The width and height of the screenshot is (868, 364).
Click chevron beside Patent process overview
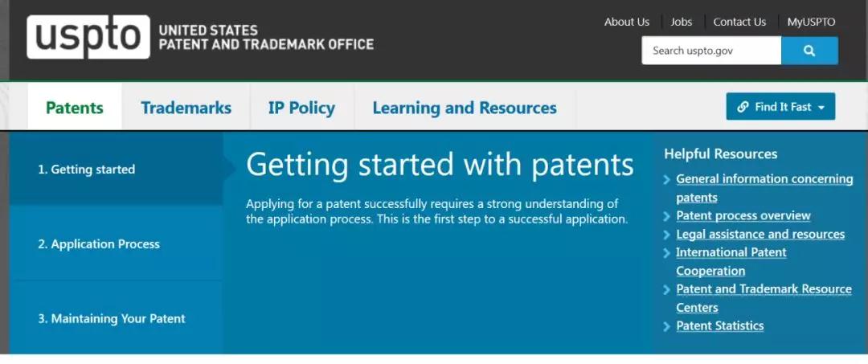(x=667, y=216)
